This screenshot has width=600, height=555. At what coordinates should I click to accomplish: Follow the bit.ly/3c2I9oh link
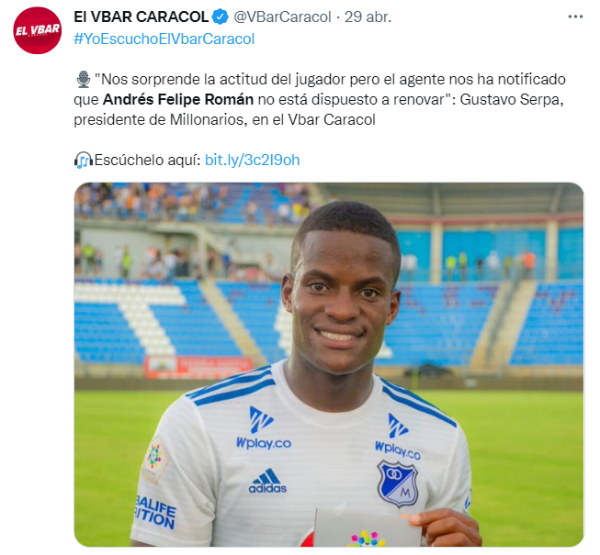[252, 160]
